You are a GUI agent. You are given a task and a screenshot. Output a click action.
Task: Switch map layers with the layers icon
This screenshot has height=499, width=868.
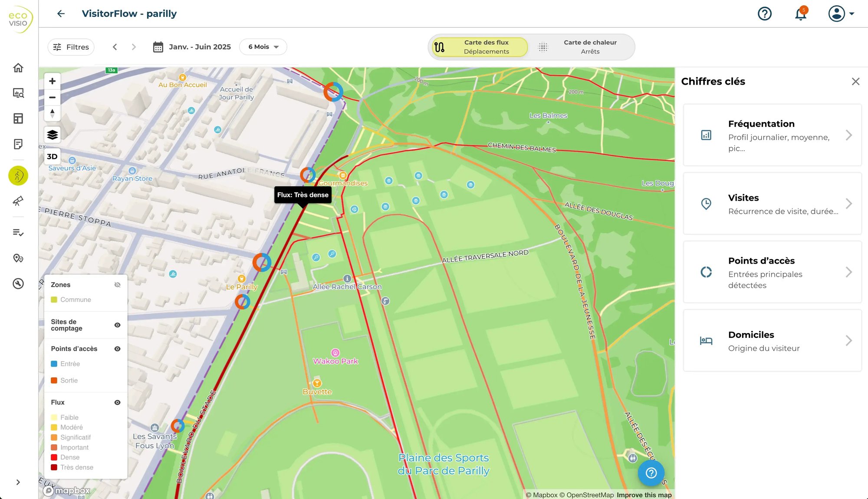(x=52, y=134)
